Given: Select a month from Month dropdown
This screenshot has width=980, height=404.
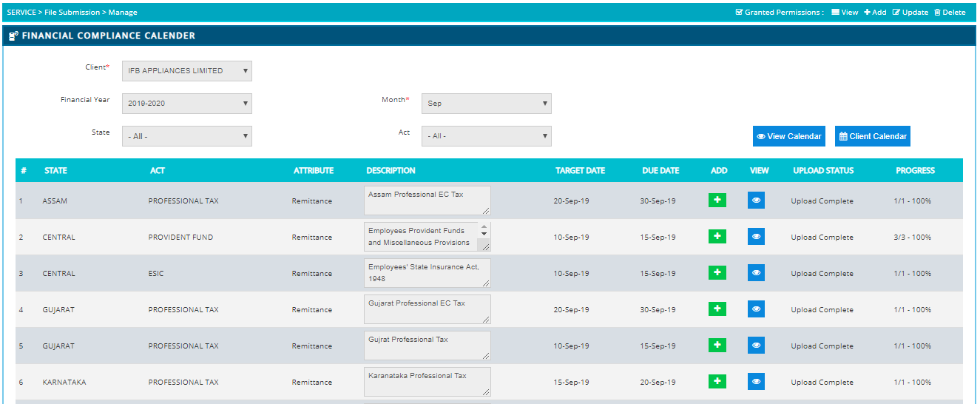Looking at the screenshot, I should coord(486,104).
